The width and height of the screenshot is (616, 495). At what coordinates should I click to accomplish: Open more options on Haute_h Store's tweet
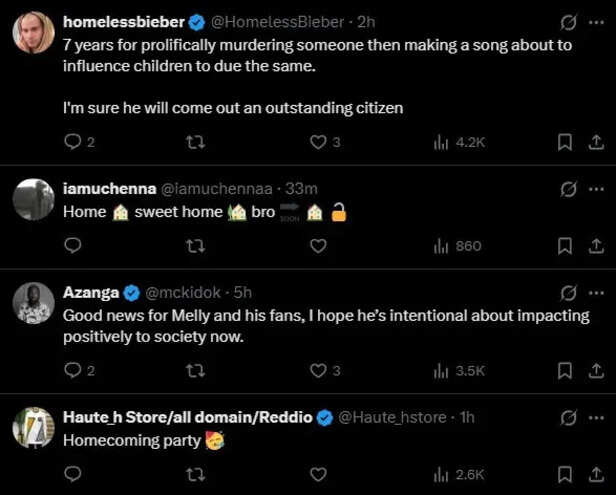[597, 417]
